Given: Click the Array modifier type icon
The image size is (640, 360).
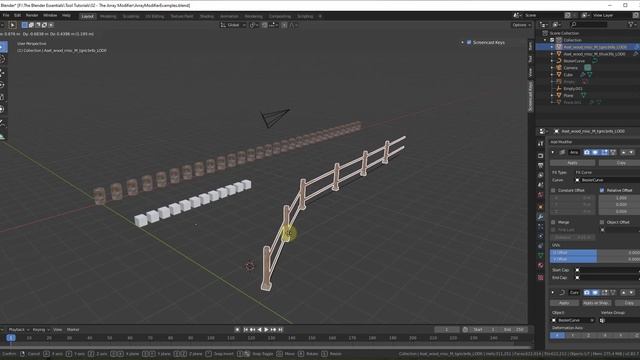Looking at the screenshot, I should pyautogui.click(x=562, y=152).
